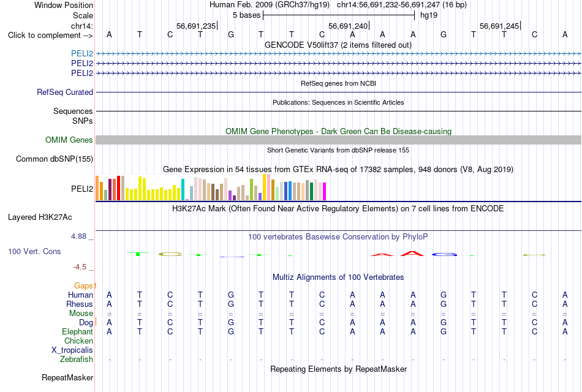Click the bright red bar in GTEx chart
The height and width of the screenshot is (392, 582).
(x=118, y=188)
